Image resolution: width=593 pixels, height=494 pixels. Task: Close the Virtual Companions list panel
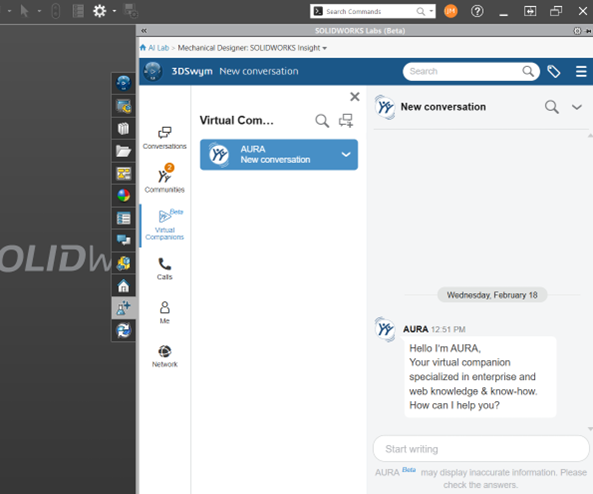coord(355,96)
